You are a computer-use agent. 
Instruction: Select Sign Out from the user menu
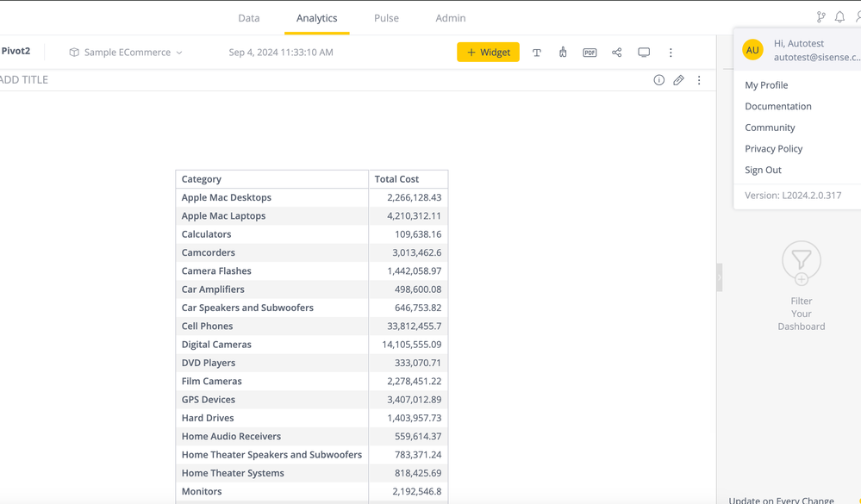[763, 170]
